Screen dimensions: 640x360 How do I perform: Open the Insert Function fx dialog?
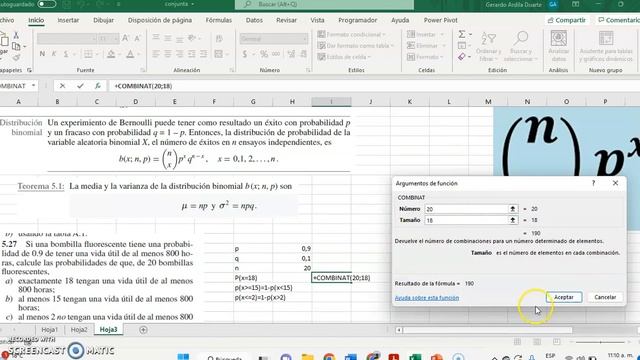point(98,86)
